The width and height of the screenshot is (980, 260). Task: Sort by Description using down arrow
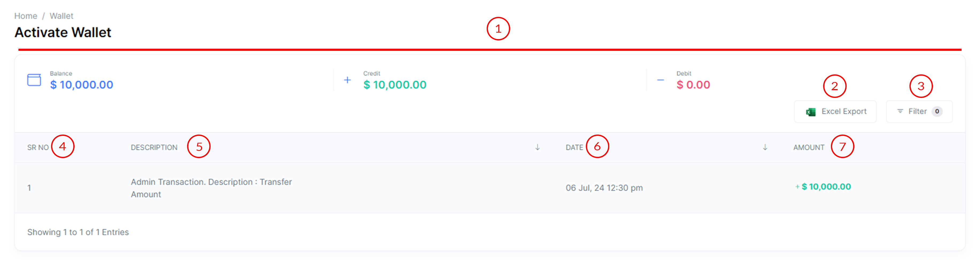point(537,147)
